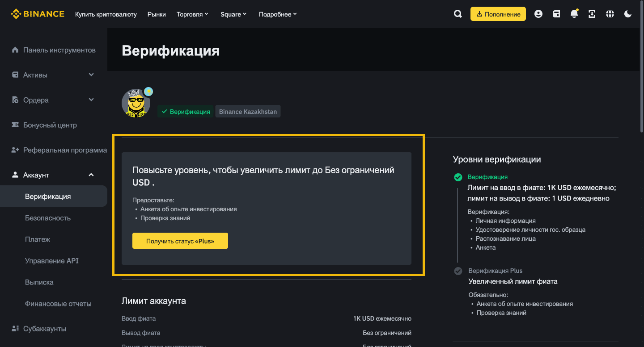Screen dimensions: 644x347
Task: Click Личная информация list item
Action: (x=506, y=221)
